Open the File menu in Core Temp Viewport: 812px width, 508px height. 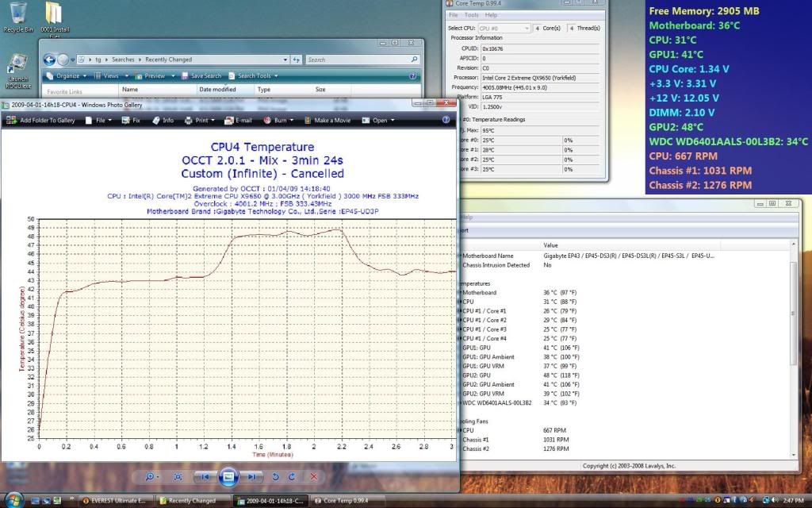click(x=453, y=15)
